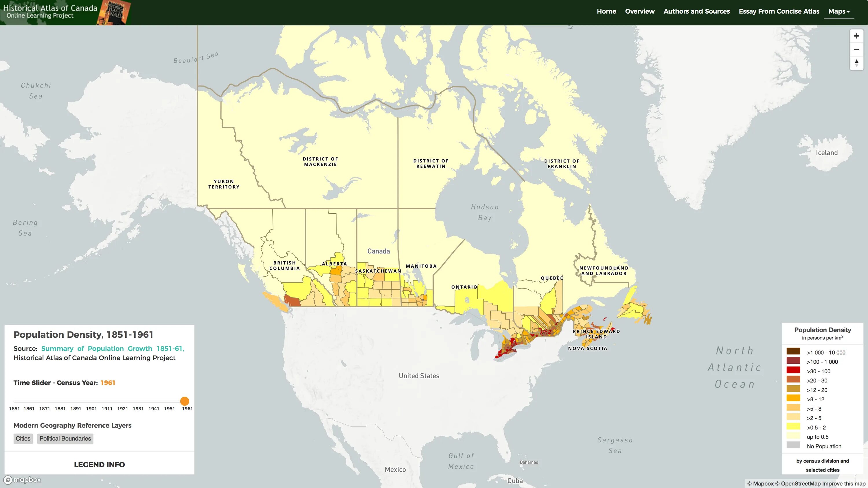Click the map zoom in plus button
The width and height of the screenshot is (868, 488).
[856, 36]
